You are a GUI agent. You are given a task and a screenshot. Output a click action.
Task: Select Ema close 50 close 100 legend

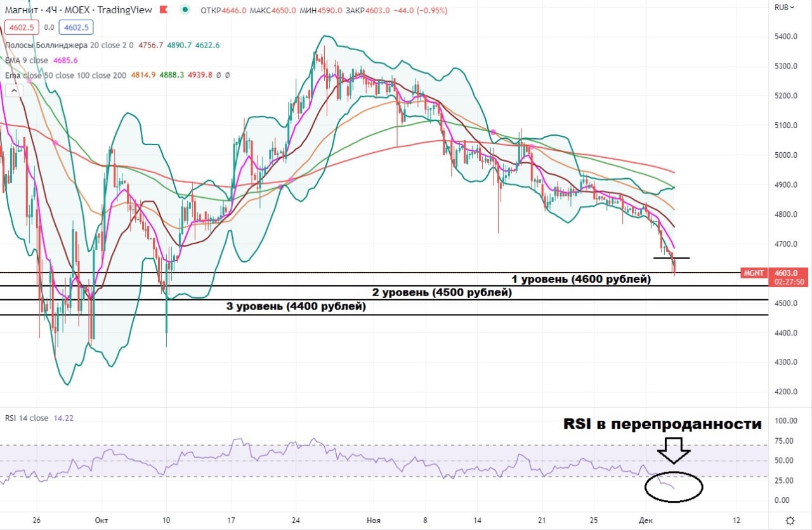(x=65, y=75)
